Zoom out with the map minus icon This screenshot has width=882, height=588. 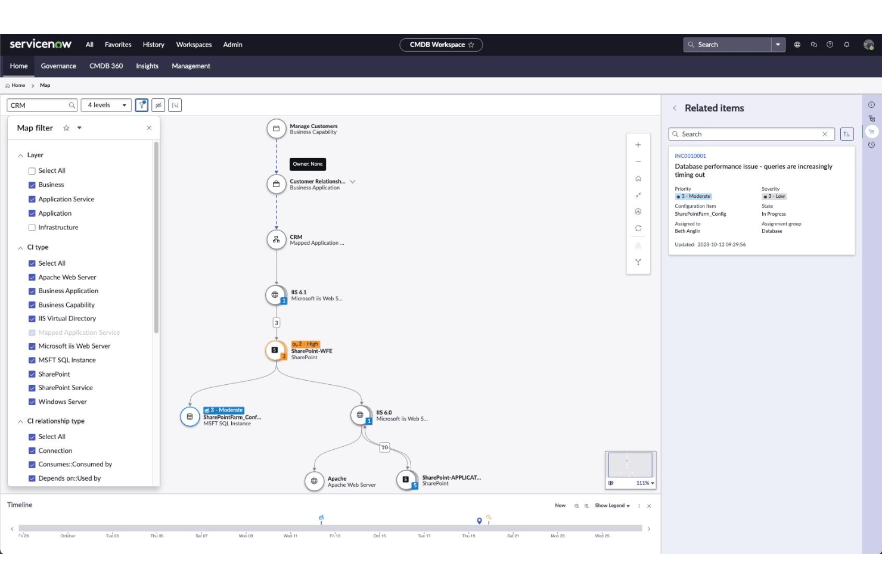pos(638,161)
